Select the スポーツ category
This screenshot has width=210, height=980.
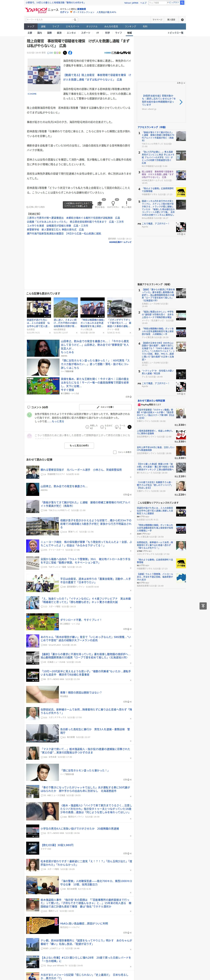[x=85, y=33]
